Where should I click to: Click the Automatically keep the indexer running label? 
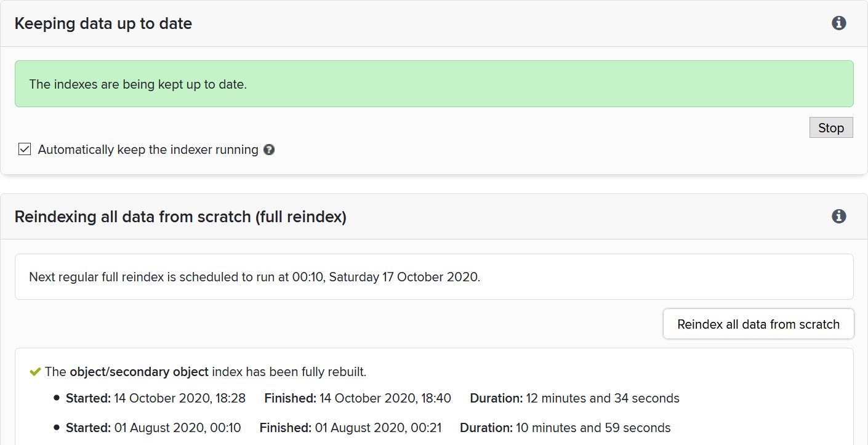(148, 150)
